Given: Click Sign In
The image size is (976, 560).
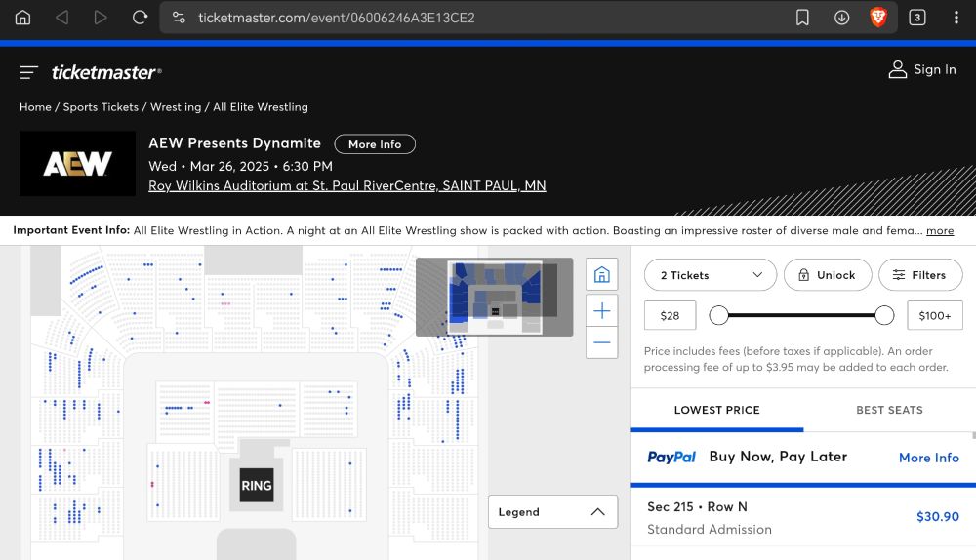Looking at the screenshot, I should pos(934,69).
